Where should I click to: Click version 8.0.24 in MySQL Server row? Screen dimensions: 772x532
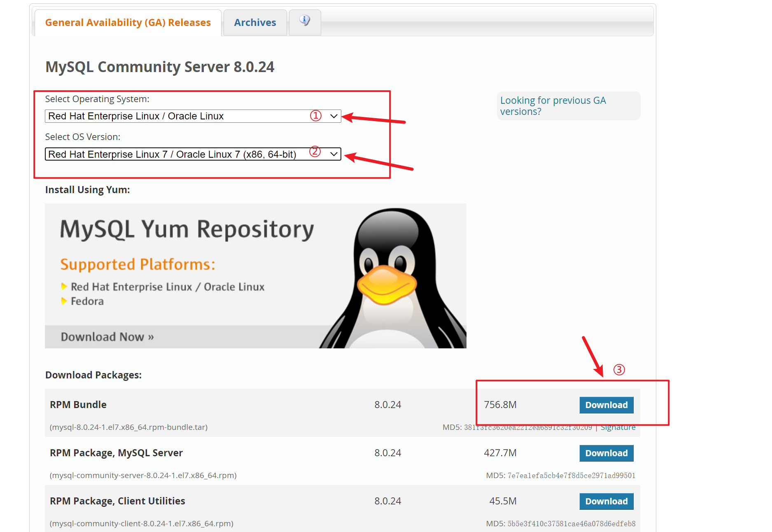point(387,453)
